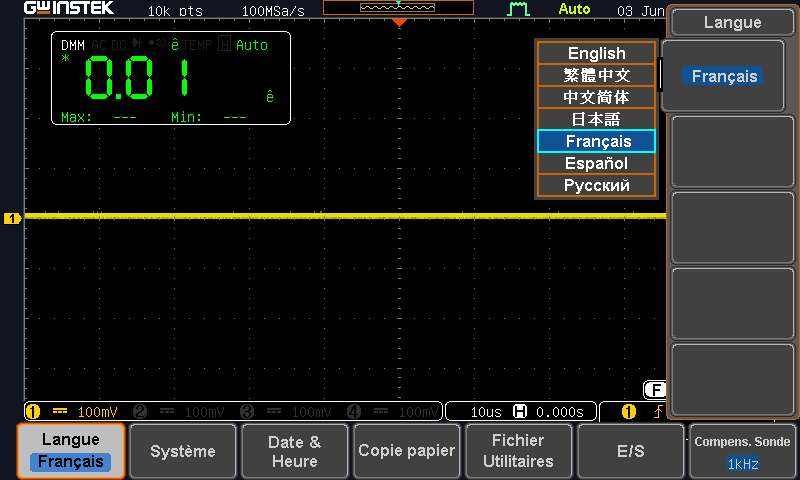This screenshot has width=800, height=480.
Task: Choose 繁體中文 in the language list
Action: 596,75
